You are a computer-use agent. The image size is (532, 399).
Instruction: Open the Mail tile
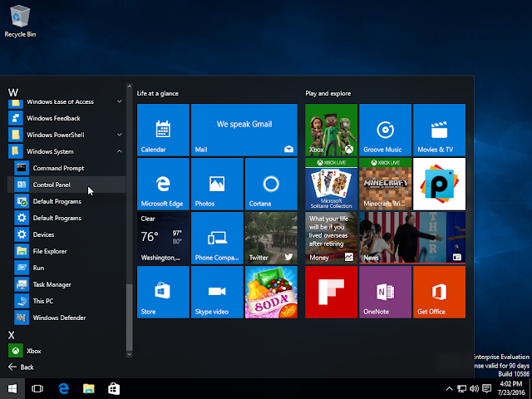point(244,130)
